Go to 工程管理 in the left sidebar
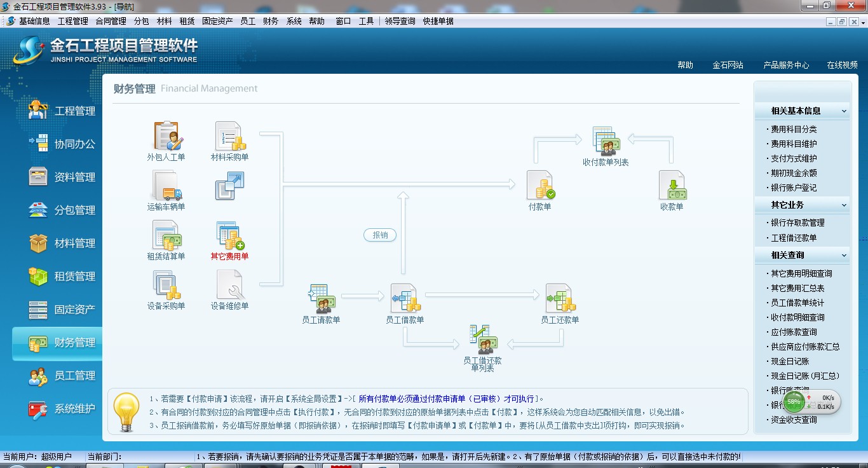This screenshot has width=868, height=468. pos(62,111)
